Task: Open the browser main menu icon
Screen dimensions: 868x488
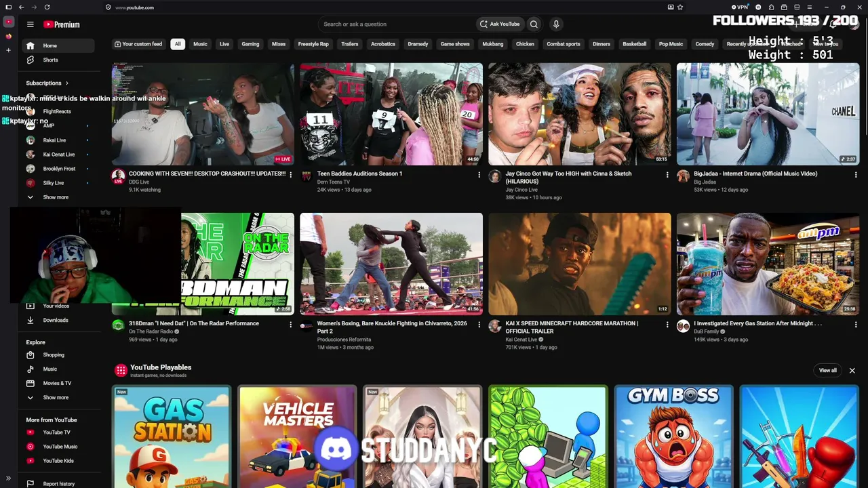Action: [x=808, y=7]
